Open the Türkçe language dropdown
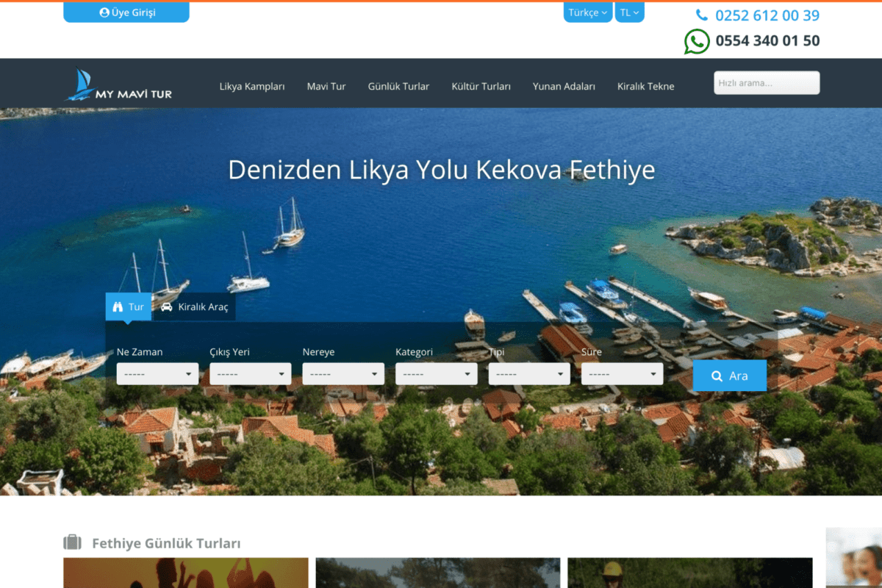882x588 pixels. point(588,12)
